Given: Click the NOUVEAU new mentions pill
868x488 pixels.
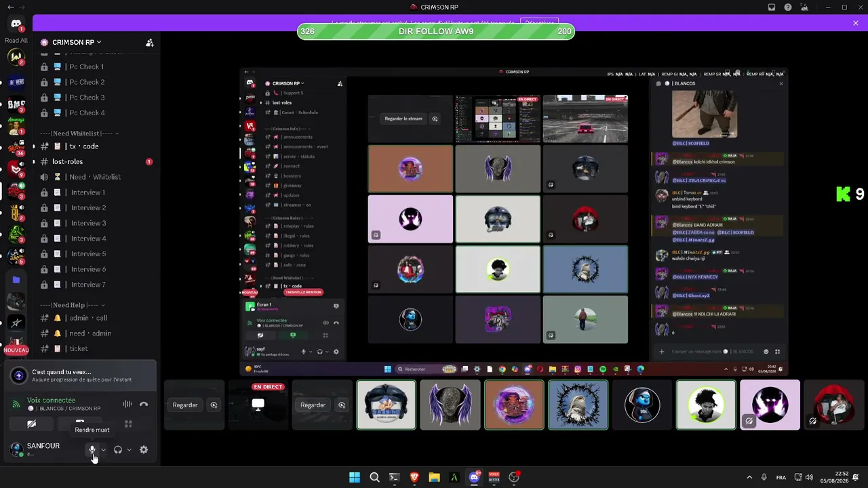Looking at the screenshot, I should (x=16, y=350).
